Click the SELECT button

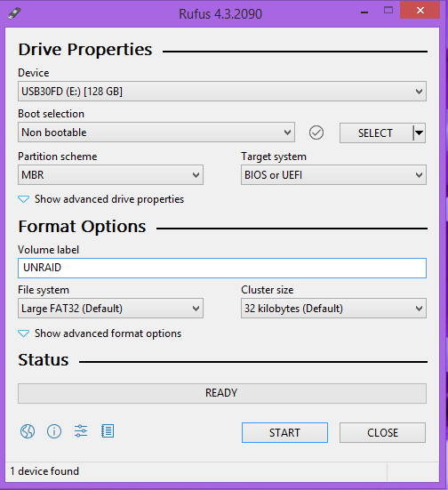click(x=376, y=133)
